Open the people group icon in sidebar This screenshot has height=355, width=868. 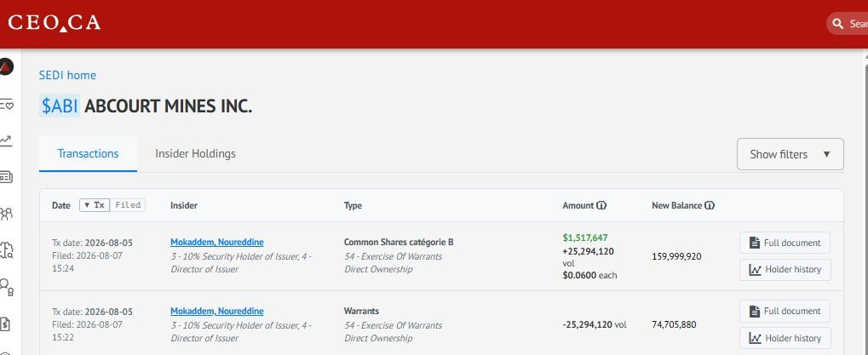tap(6, 214)
